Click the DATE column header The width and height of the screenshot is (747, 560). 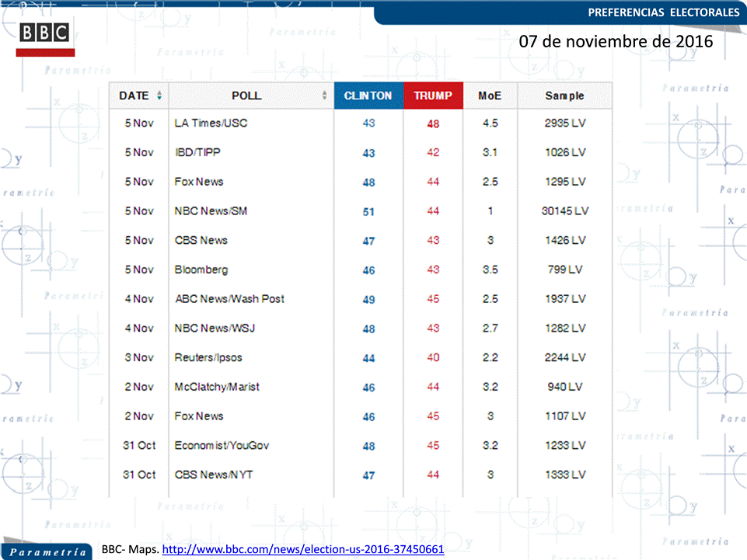(x=138, y=96)
